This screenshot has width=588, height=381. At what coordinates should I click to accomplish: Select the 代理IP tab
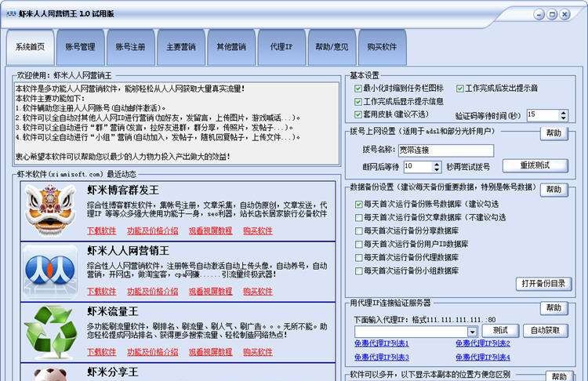281,47
